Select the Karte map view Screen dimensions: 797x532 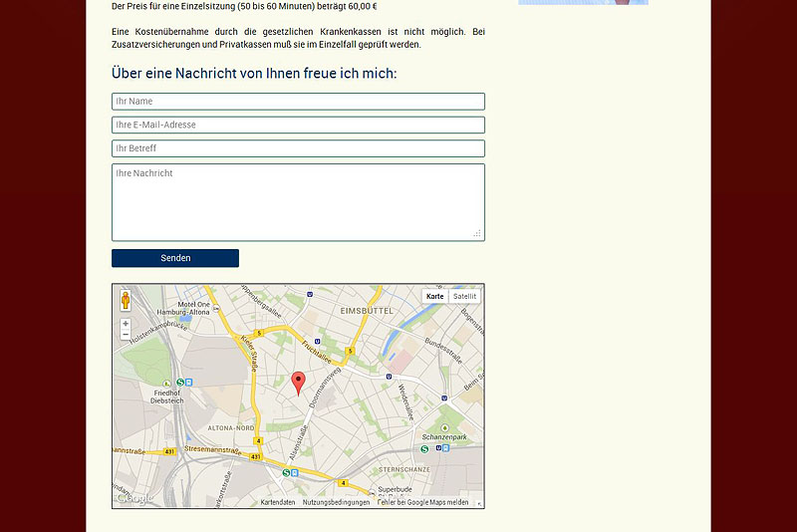pyautogui.click(x=435, y=297)
